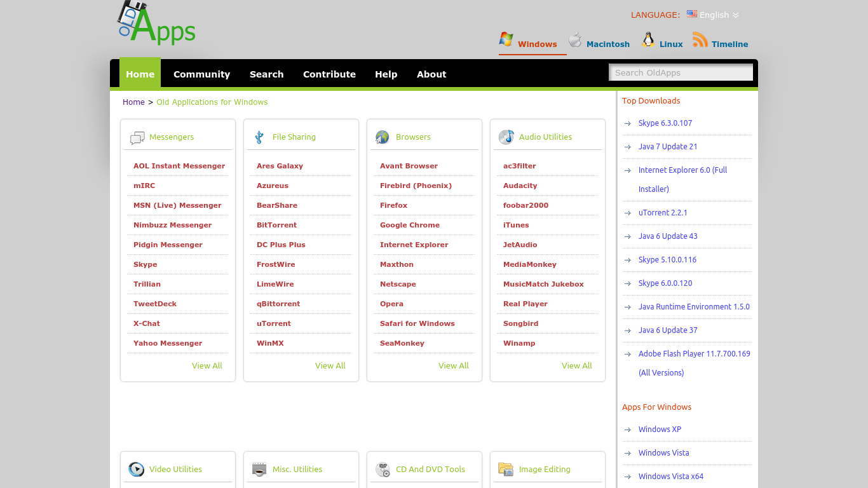Open the Contribute menu item
Screen dimensions: 868x488
tap(329, 74)
